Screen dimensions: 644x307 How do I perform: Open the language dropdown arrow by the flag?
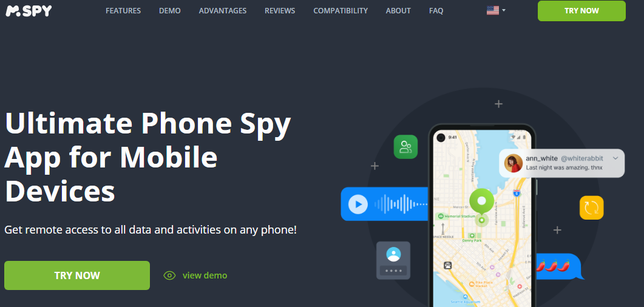504,11
